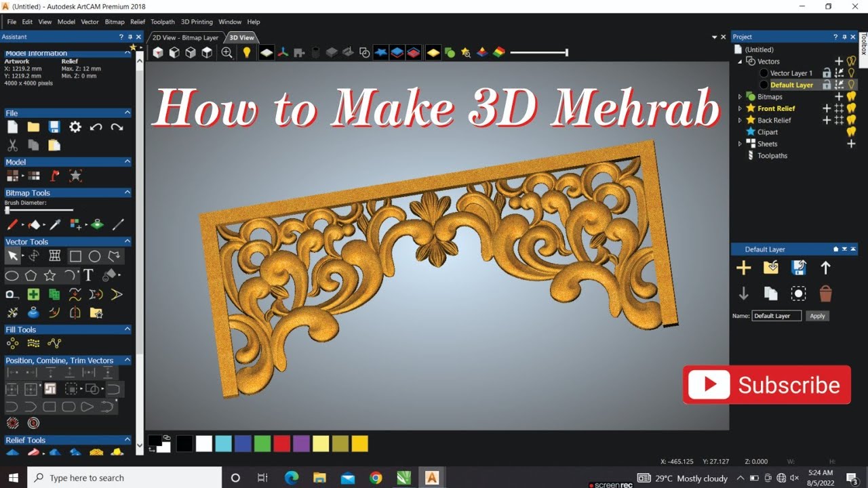Open Options via the gear icon
The width and height of the screenshot is (868, 488).
pos(75,127)
